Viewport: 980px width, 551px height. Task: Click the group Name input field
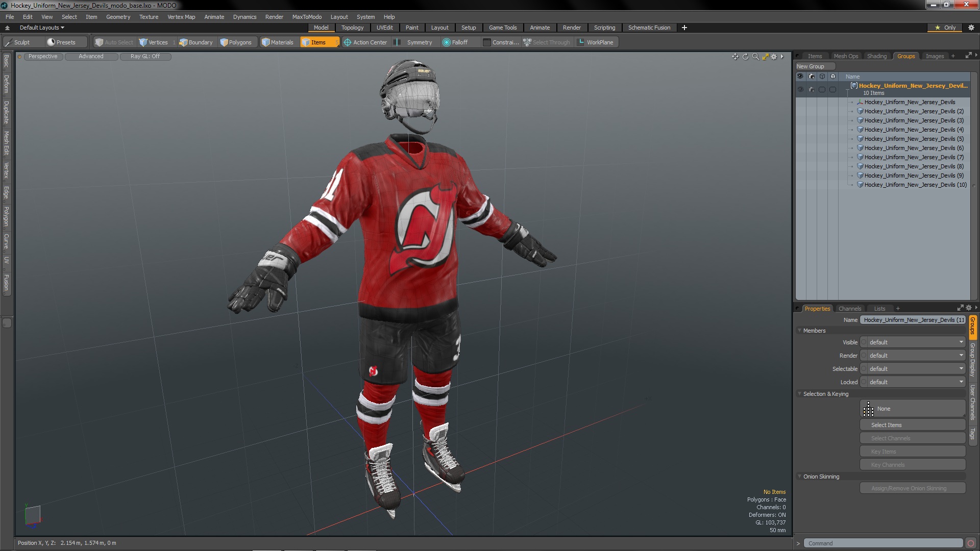click(x=913, y=320)
